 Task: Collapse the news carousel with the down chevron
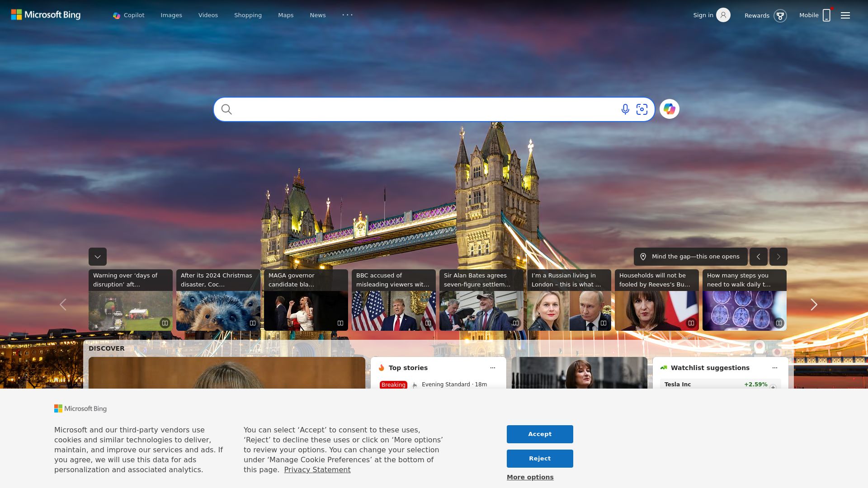[97, 257]
